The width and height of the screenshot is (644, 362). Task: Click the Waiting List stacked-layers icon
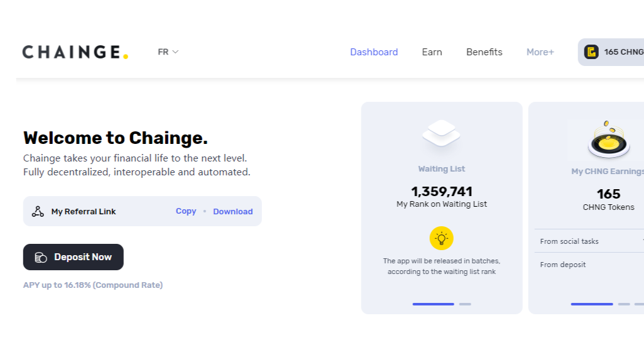tap(441, 133)
